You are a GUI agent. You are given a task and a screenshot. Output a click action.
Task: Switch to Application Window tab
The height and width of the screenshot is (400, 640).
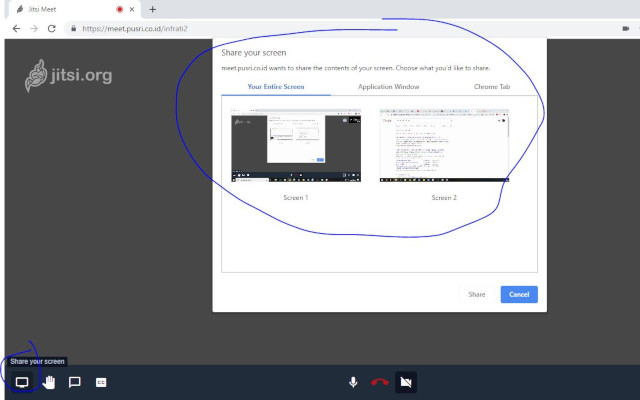389,87
